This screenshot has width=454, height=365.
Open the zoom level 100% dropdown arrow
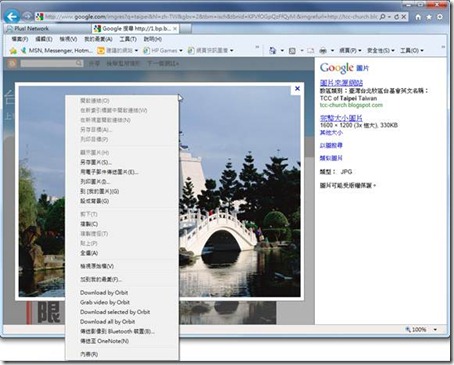tap(435, 330)
